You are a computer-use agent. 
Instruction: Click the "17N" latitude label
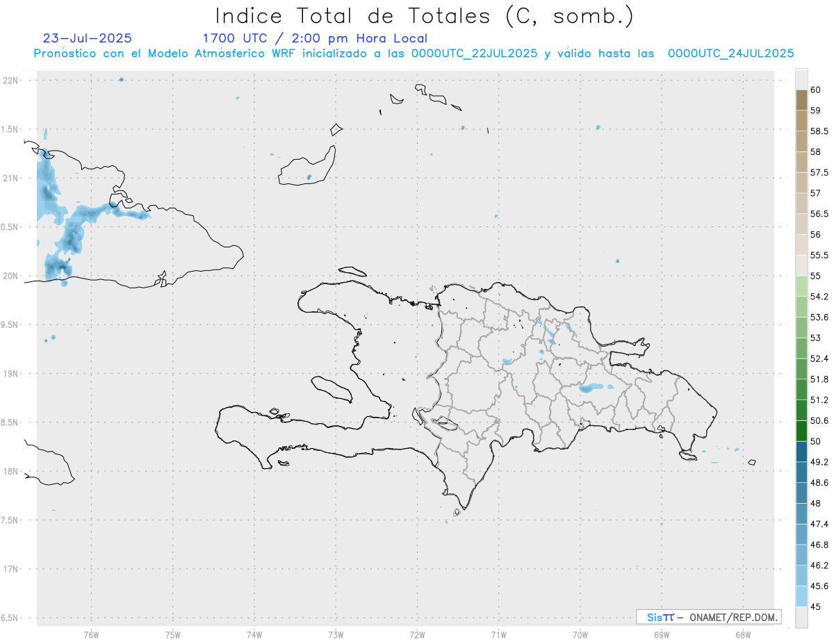[x=10, y=569]
